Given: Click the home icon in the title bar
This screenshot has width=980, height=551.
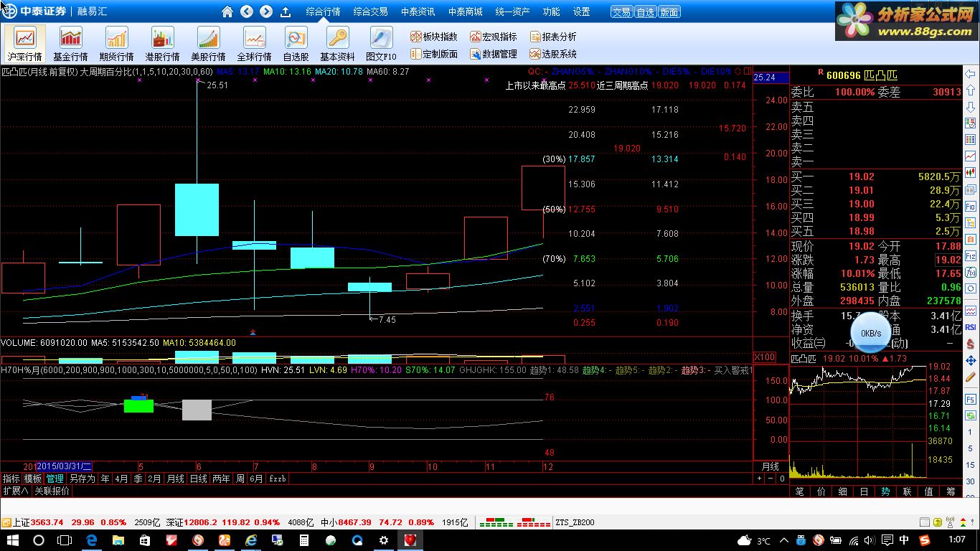Looking at the screenshot, I should pos(227,11).
